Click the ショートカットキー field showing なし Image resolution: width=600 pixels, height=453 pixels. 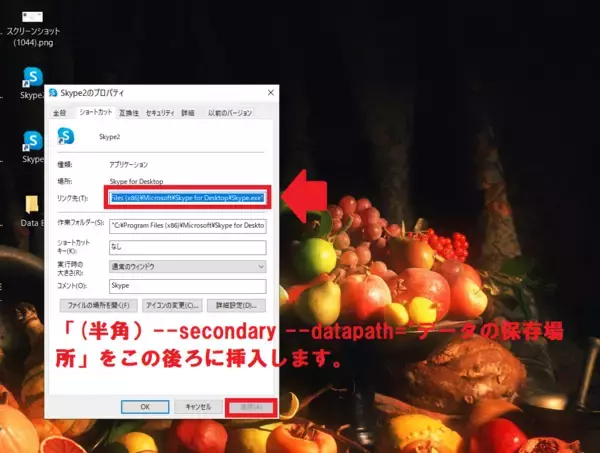pos(188,247)
